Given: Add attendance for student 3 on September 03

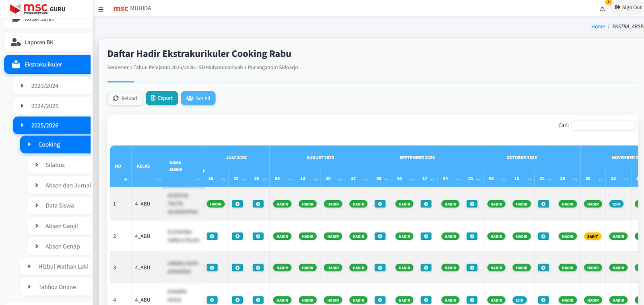Looking at the screenshot, I should coord(380,268).
